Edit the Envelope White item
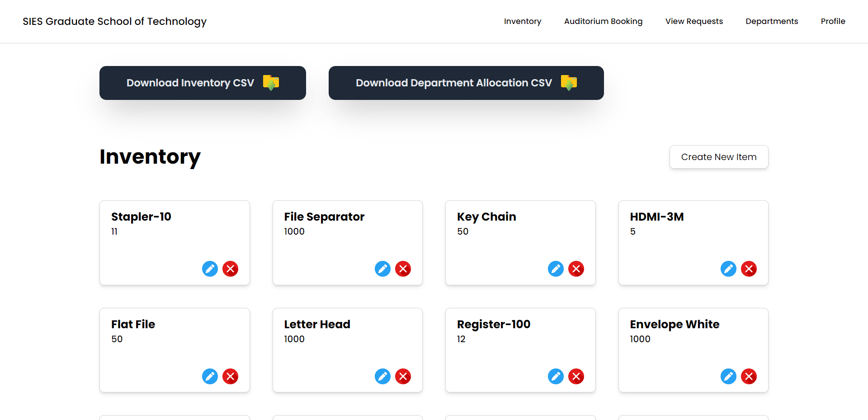 point(729,377)
